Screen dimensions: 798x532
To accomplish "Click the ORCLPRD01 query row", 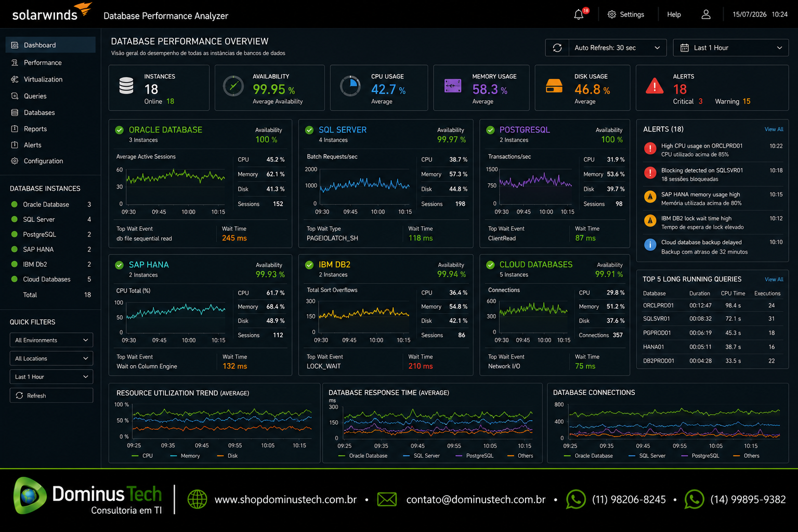I will tap(712, 305).
